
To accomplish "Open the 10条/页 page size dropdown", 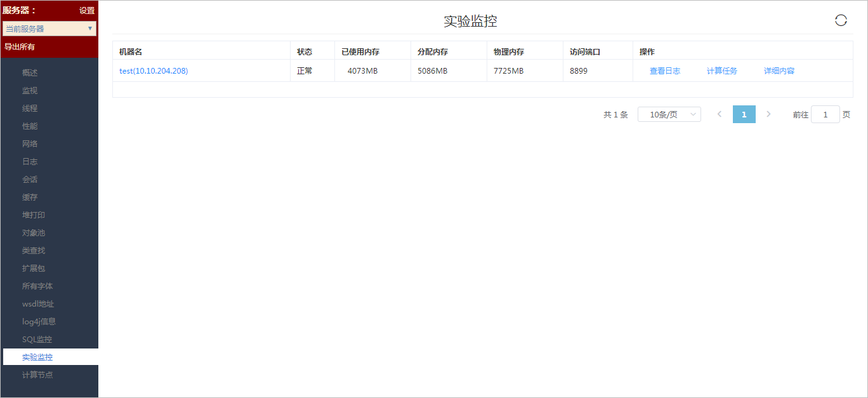I will 669,114.
